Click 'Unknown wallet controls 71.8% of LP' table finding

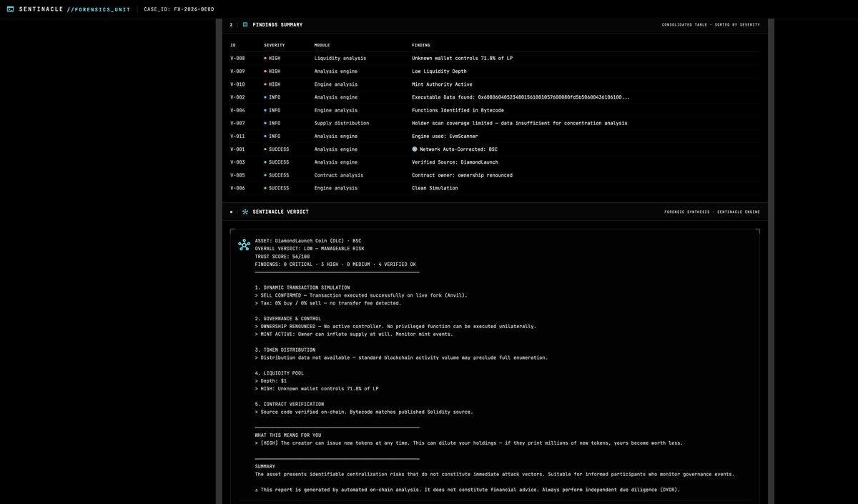pos(462,58)
